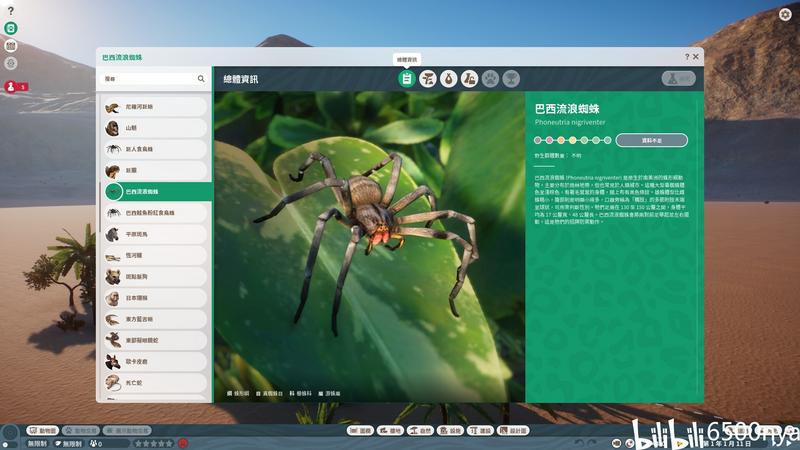Click the pink conservation status dot

(549, 140)
